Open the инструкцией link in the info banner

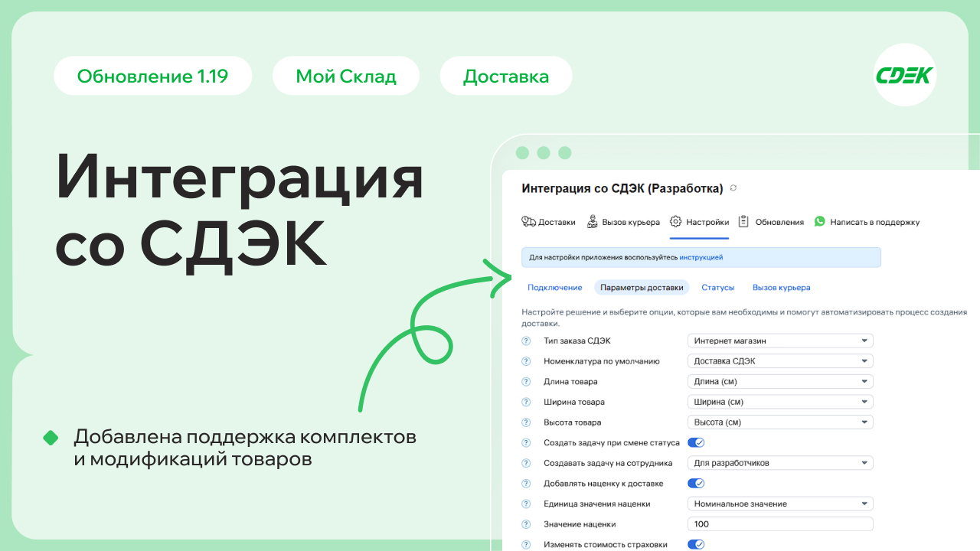point(701,258)
